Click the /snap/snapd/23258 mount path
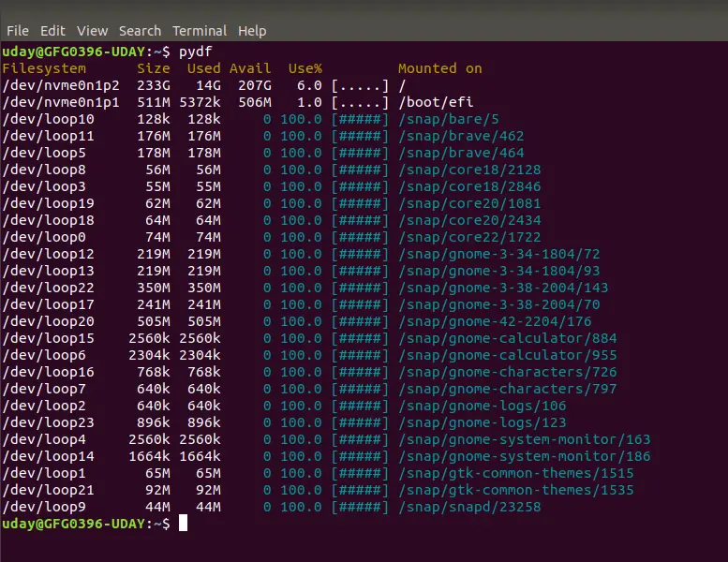The image size is (728, 562). 469,508
